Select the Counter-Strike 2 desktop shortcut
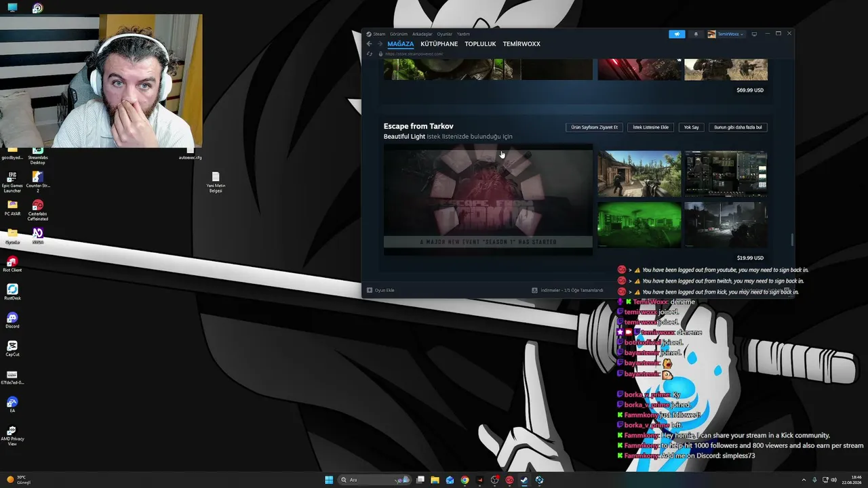The image size is (868, 488). tap(38, 182)
